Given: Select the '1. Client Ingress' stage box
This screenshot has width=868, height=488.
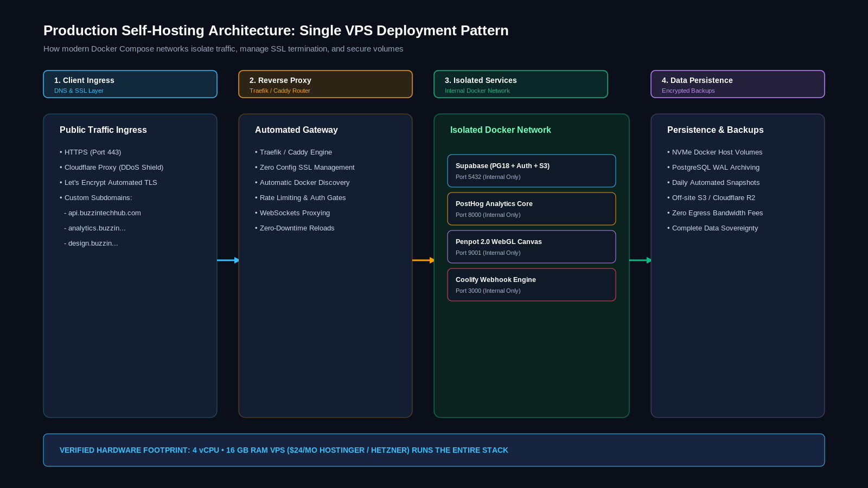Looking at the screenshot, I should [130, 84].
